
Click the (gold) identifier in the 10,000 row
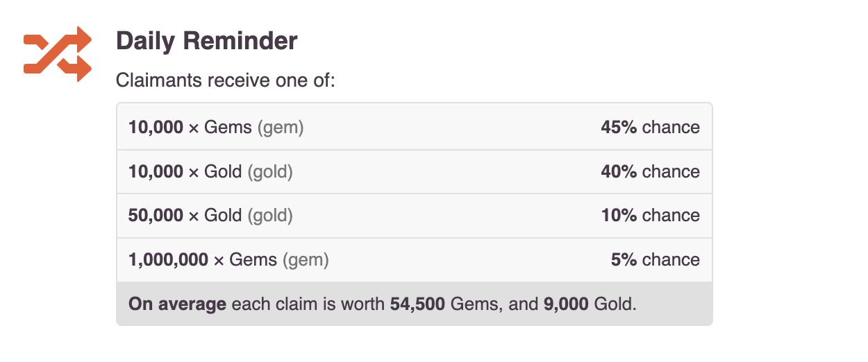[270, 171]
